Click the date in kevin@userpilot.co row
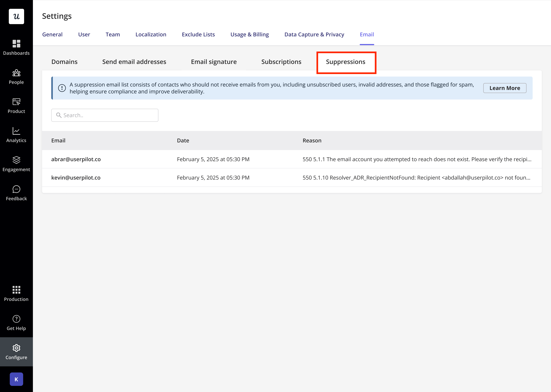 (x=213, y=178)
